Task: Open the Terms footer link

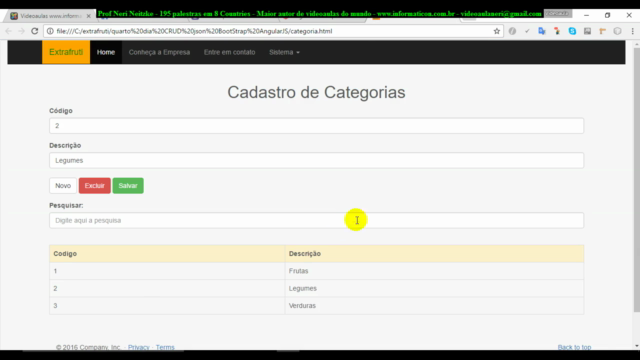Action: tap(165, 347)
